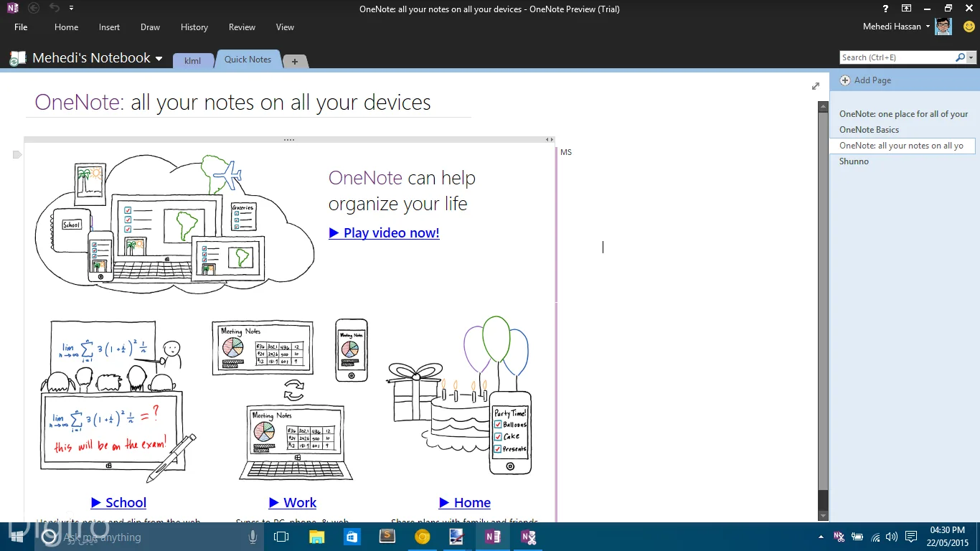Open the Insert ribbon tab

coord(110,27)
